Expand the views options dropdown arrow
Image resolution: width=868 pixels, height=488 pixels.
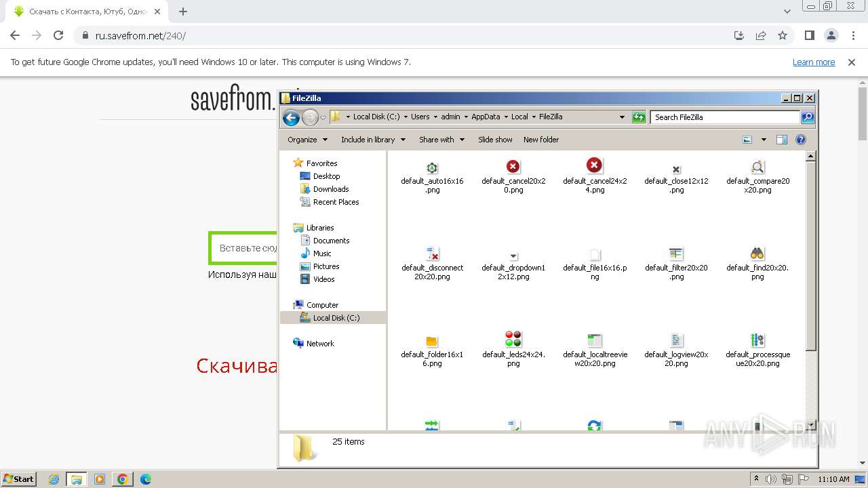click(x=764, y=140)
